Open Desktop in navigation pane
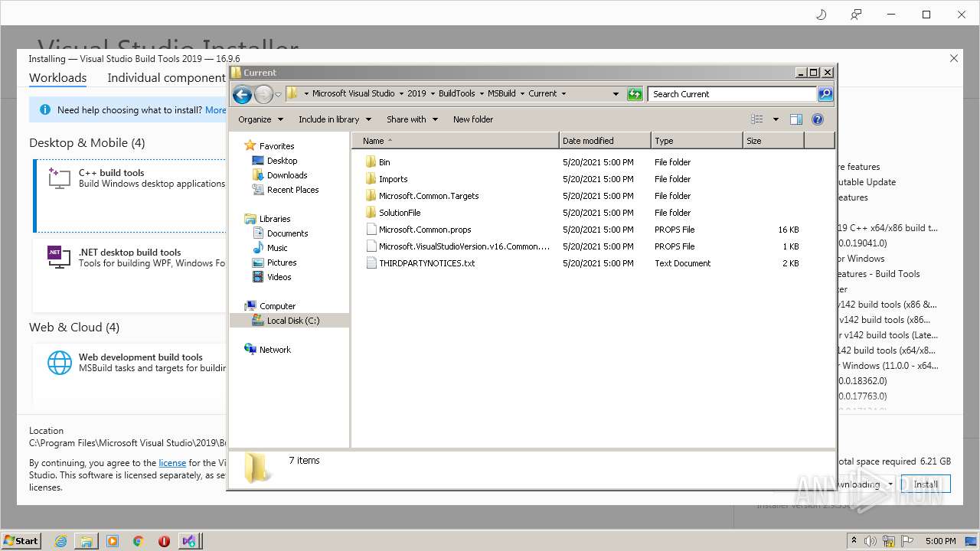 (282, 161)
